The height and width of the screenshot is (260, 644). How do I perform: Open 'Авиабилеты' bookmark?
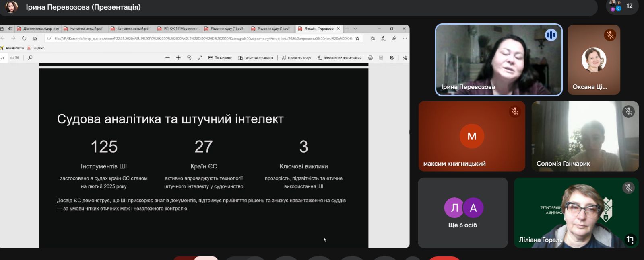point(12,48)
